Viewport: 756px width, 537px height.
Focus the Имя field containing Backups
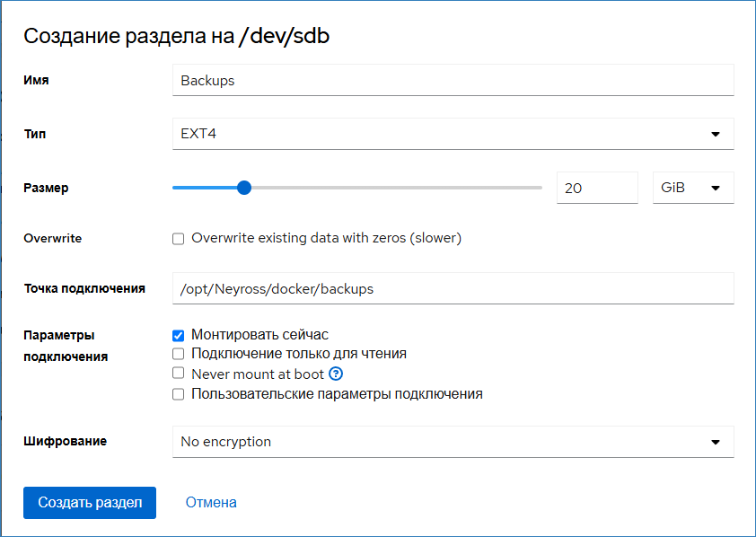point(453,80)
